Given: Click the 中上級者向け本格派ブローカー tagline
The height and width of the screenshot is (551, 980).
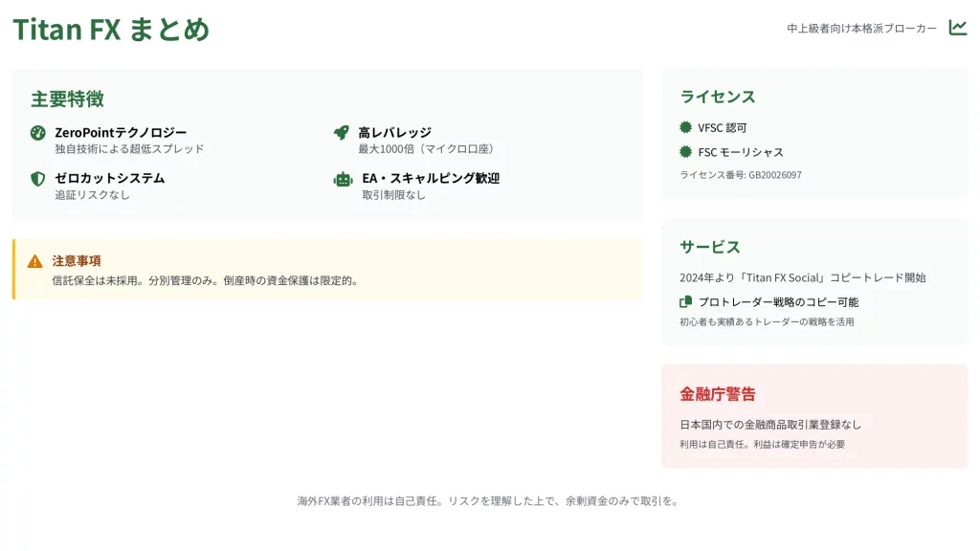Looking at the screenshot, I should 861,29.
